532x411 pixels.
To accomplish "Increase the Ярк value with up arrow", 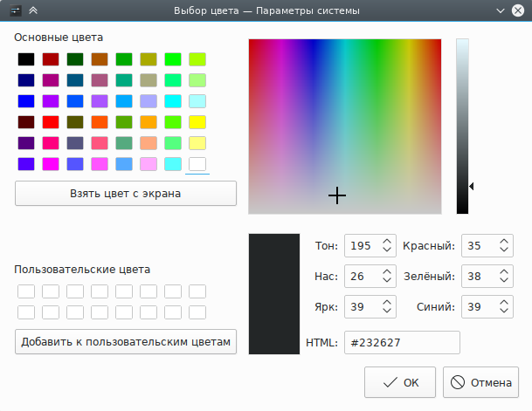I will [387, 302].
